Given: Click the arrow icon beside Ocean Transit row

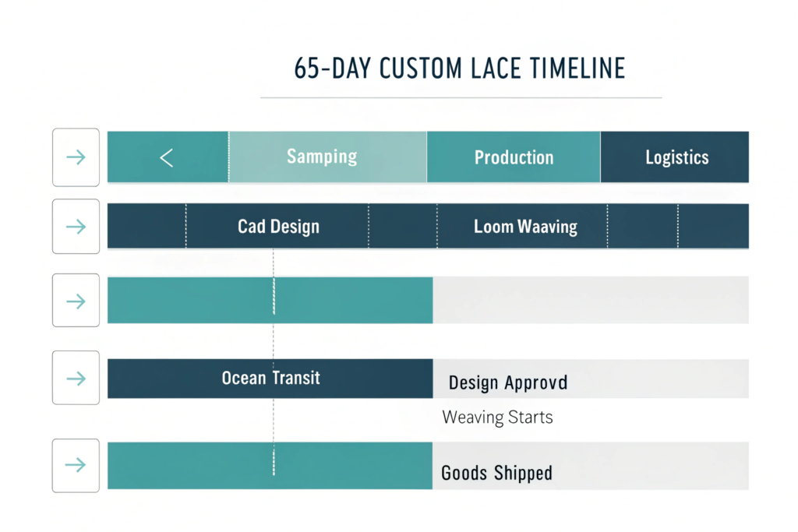Looking at the screenshot, I should [76, 379].
